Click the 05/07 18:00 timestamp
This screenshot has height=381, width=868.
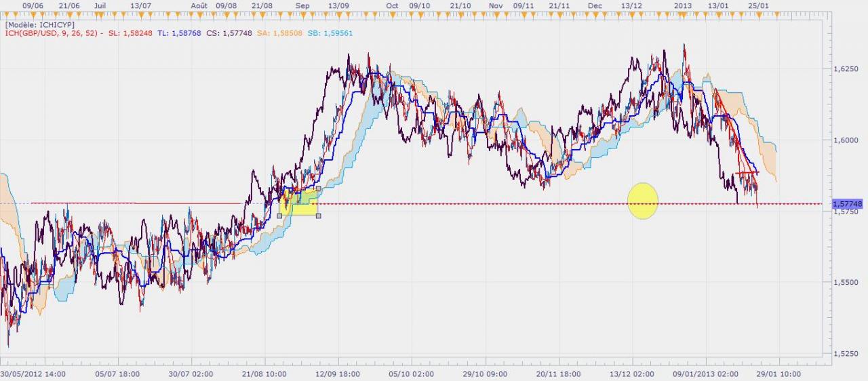point(117,374)
